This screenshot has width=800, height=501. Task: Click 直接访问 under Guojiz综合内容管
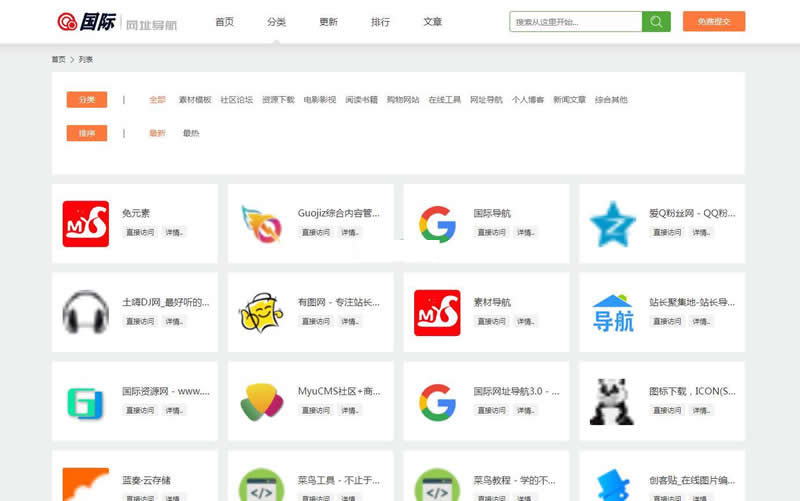(x=316, y=232)
